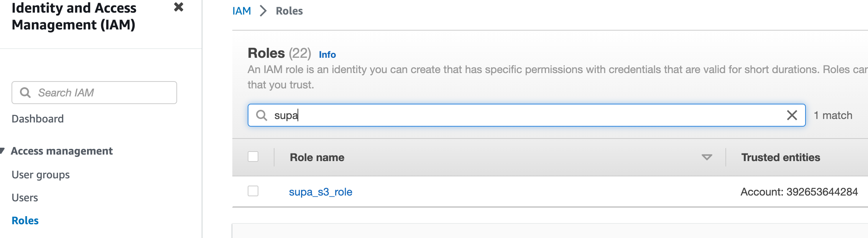This screenshot has width=868, height=238.
Task: Switch to the Roles section in the sidebar
Action: click(x=25, y=220)
